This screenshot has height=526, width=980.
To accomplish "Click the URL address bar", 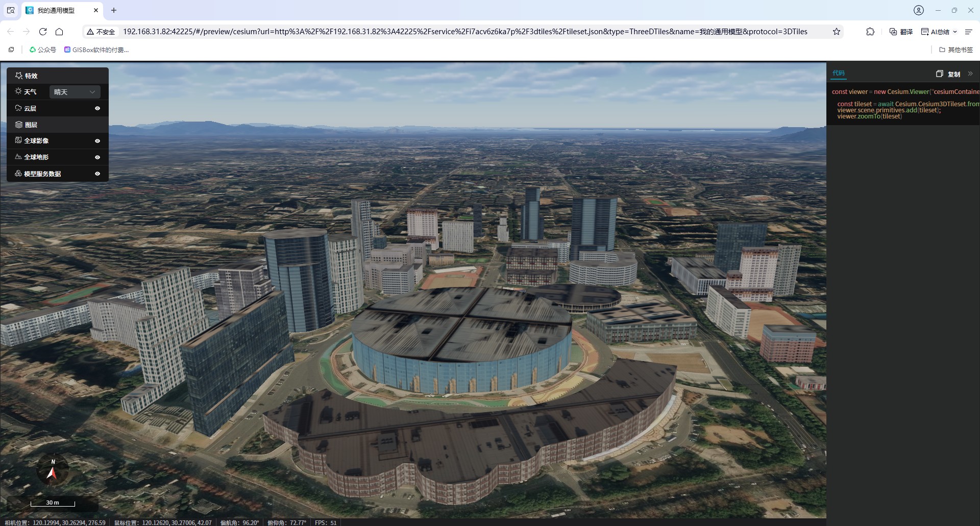I will click(464, 32).
